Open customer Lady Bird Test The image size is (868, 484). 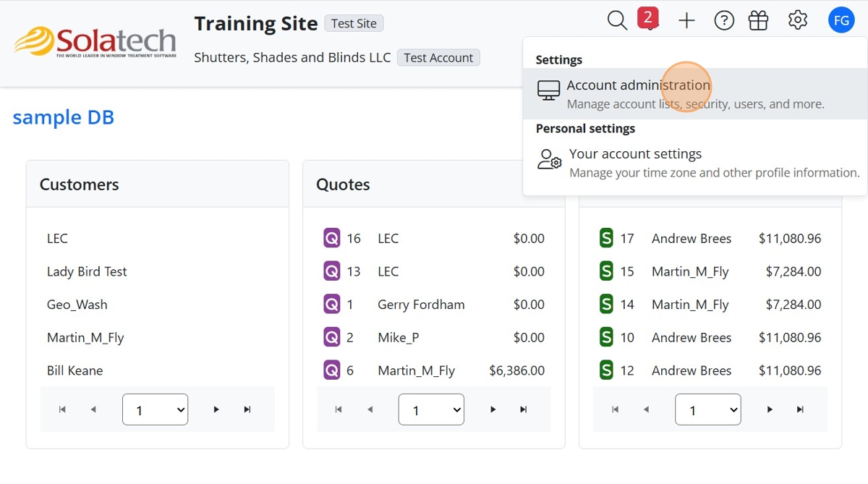point(87,272)
